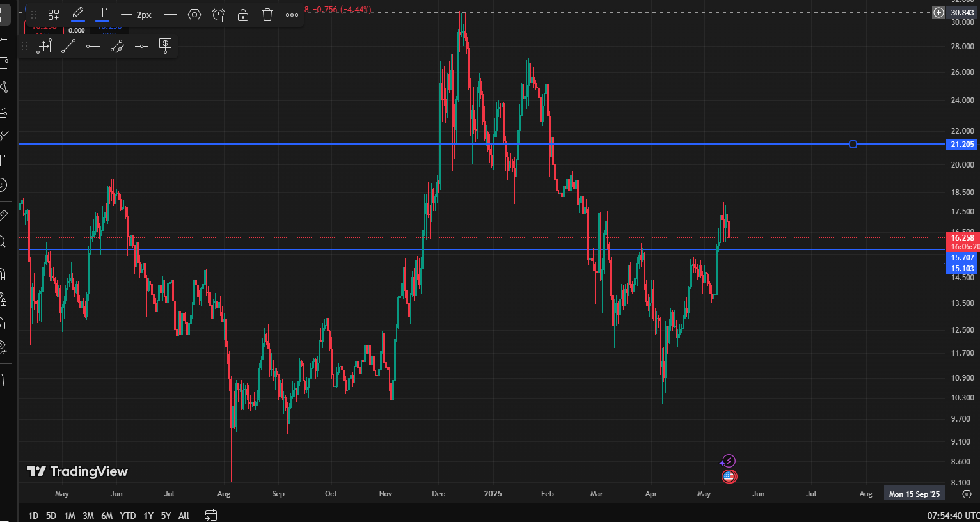
Task: Click the pencil line color tool
Action: point(78,14)
